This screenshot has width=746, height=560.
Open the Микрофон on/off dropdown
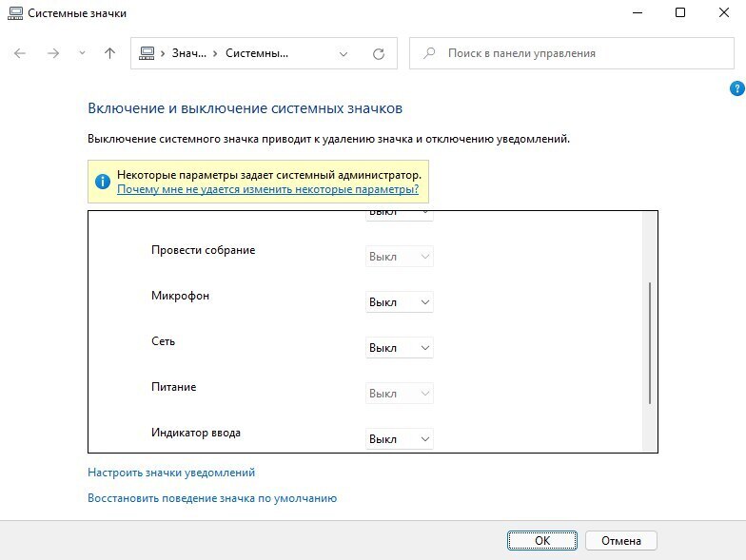pos(400,302)
